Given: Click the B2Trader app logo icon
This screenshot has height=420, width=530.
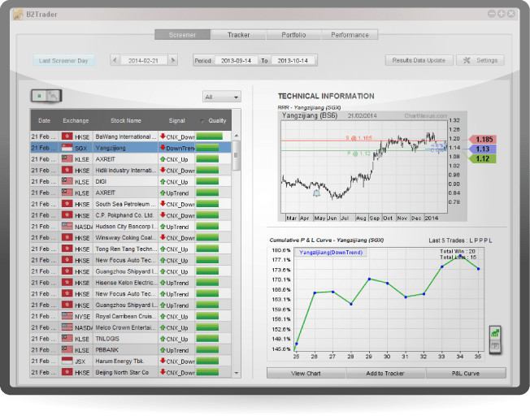Looking at the screenshot, I should click(17, 14).
